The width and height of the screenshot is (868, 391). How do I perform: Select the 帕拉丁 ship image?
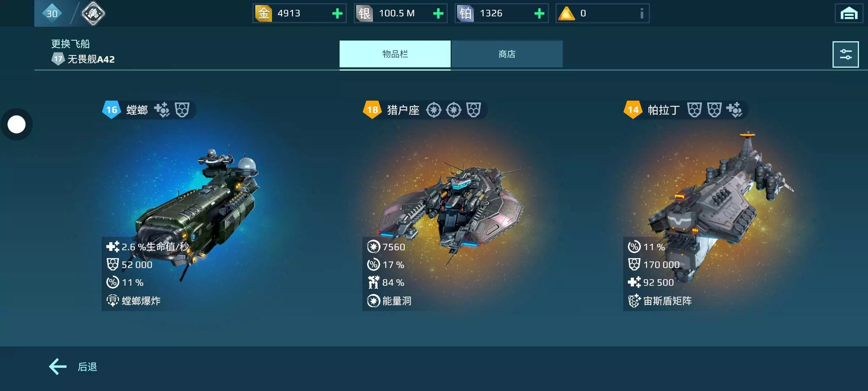(720, 203)
